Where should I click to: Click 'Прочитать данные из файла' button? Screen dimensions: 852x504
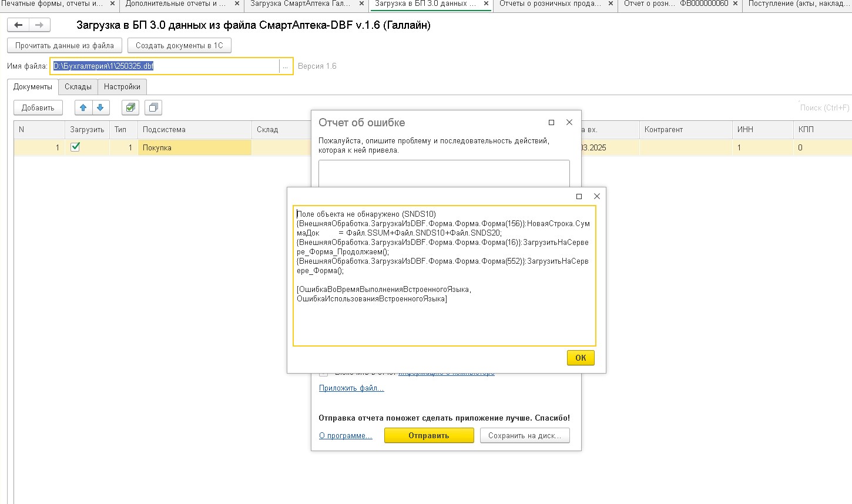tap(65, 45)
